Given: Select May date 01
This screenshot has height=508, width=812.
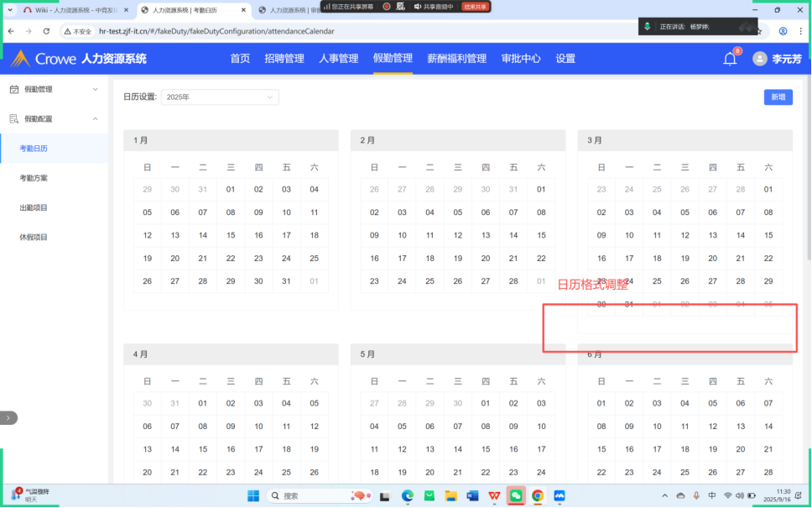Looking at the screenshot, I should tap(485, 403).
